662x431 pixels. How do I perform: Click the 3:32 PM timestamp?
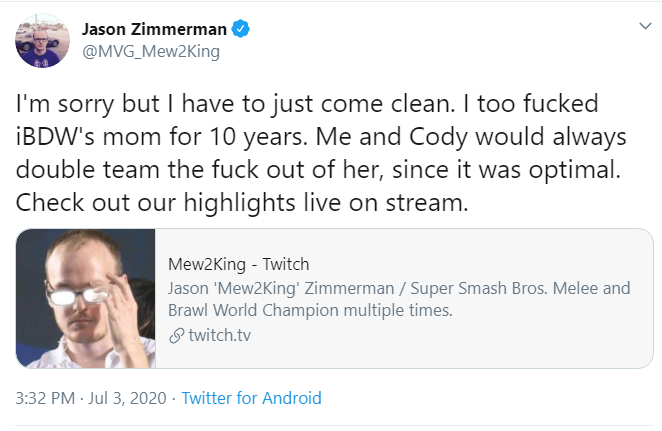click(46, 398)
